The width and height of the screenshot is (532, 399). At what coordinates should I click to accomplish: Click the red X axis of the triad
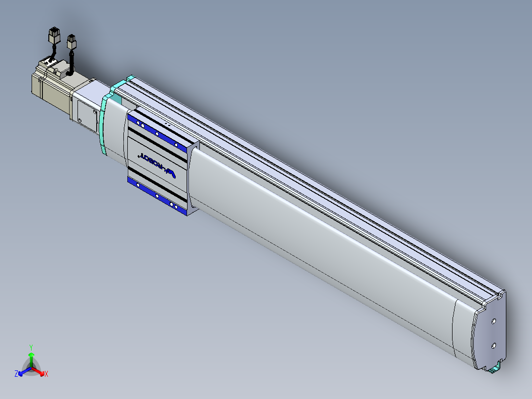click(38, 371)
